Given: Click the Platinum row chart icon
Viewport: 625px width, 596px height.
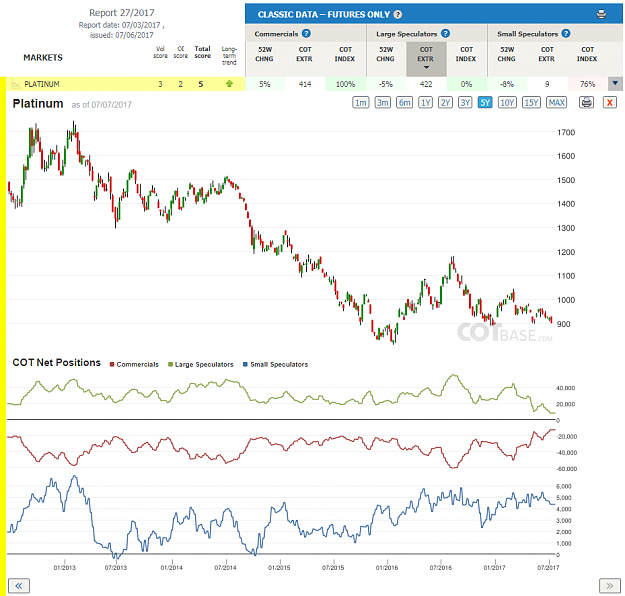Looking at the screenshot, I should tap(16, 84).
